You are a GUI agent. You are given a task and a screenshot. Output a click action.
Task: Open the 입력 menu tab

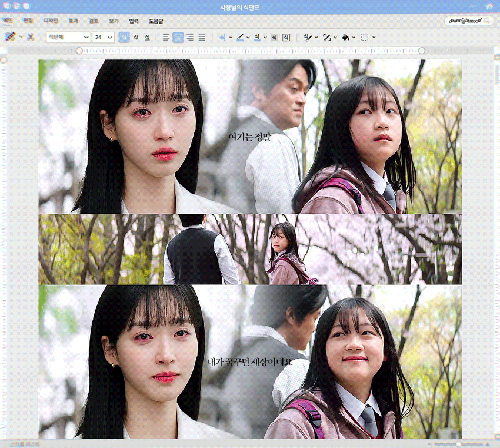point(134,21)
